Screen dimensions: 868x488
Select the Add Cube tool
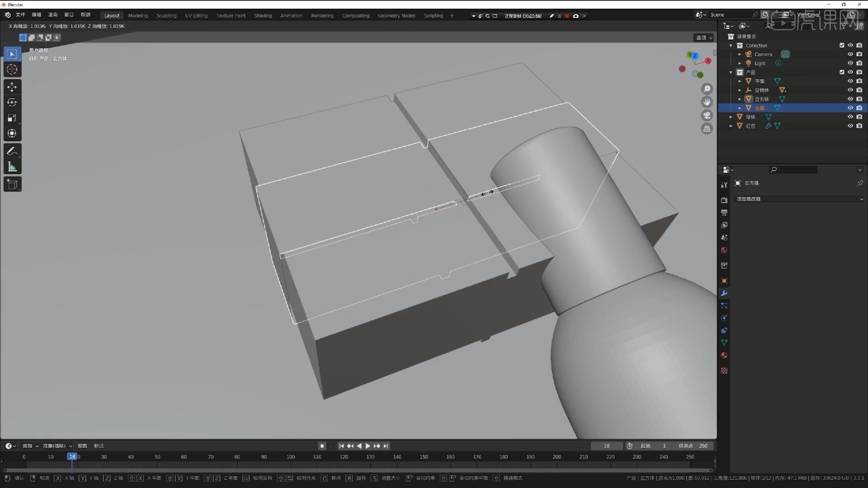pos(12,184)
